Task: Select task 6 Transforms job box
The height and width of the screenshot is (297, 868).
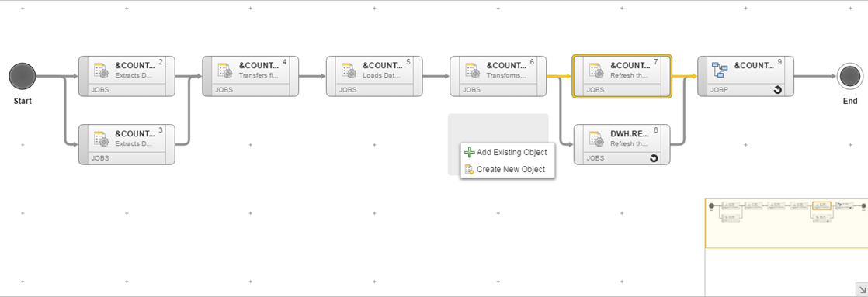Action: pyautogui.click(x=498, y=76)
